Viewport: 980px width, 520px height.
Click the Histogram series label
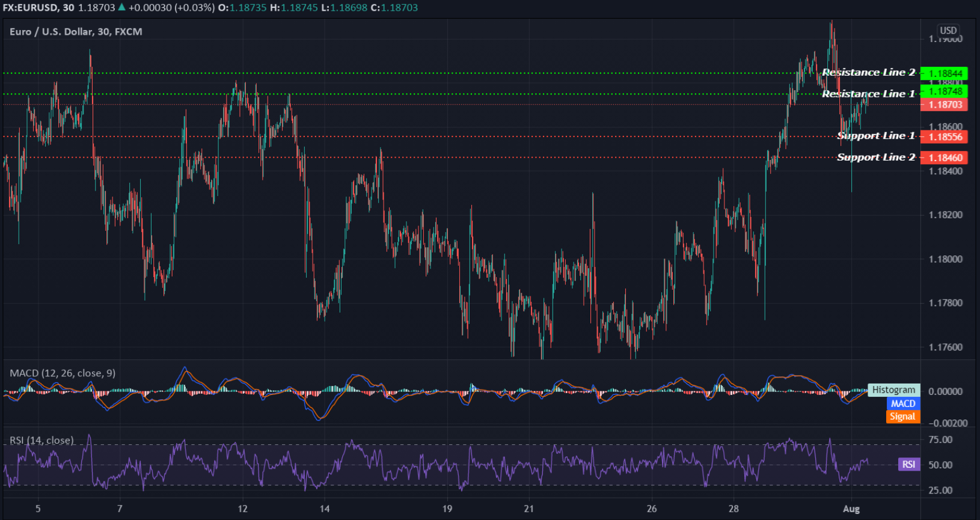[893, 390]
